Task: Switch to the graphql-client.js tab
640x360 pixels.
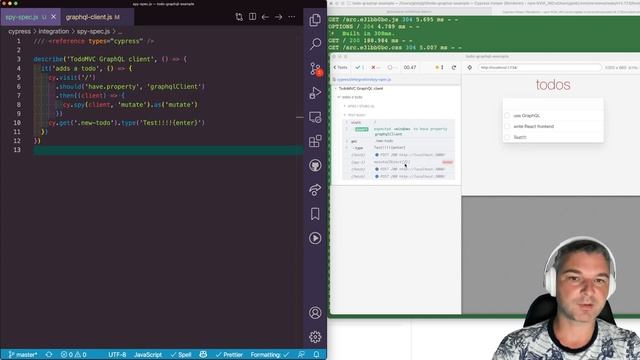Action: coord(93,17)
